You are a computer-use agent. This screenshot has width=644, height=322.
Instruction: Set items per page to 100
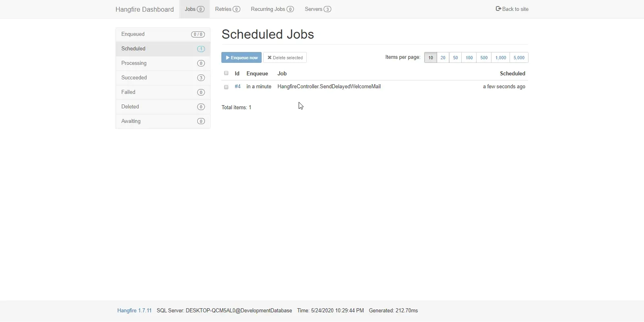tap(469, 58)
